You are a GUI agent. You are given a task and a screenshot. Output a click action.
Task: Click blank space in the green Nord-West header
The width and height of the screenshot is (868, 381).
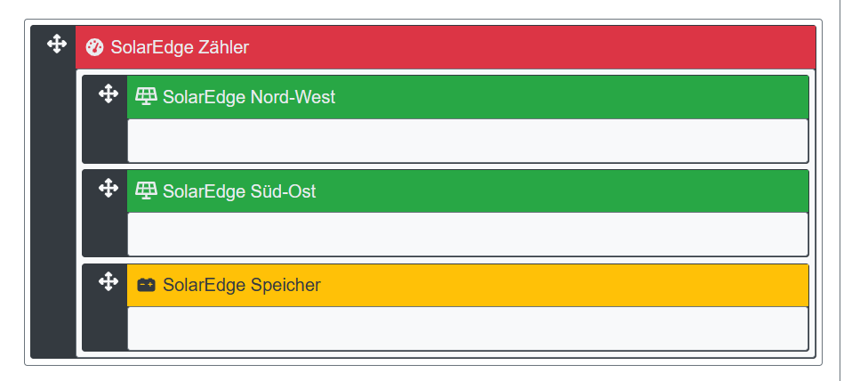tap(569, 97)
